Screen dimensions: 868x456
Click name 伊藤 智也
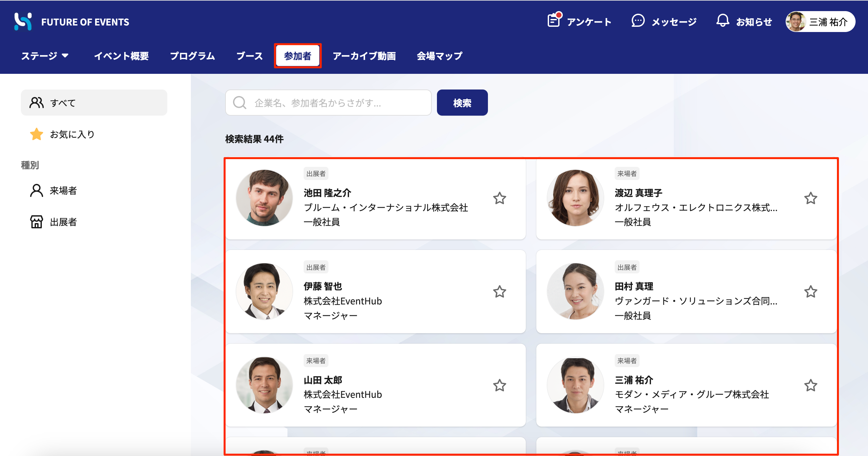pyautogui.click(x=323, y=286)
